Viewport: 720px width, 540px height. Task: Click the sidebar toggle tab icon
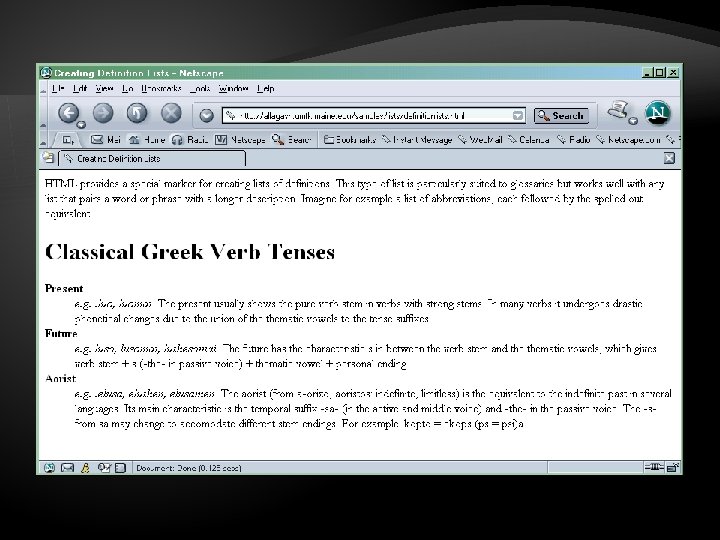[68, 140]
